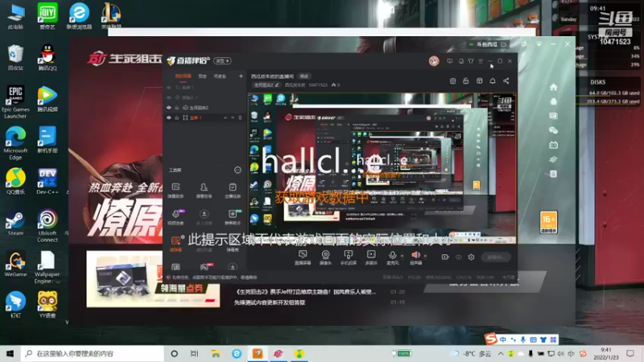644x362 pixels.
Task: Open the hamburger menu in title bar
Action: [481, 61]
